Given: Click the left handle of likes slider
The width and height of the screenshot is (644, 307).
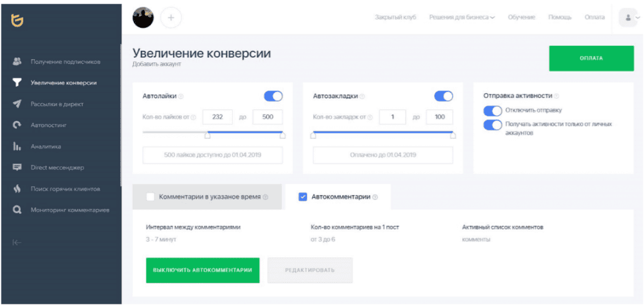Looking at the screenshot, I should 208,135.
